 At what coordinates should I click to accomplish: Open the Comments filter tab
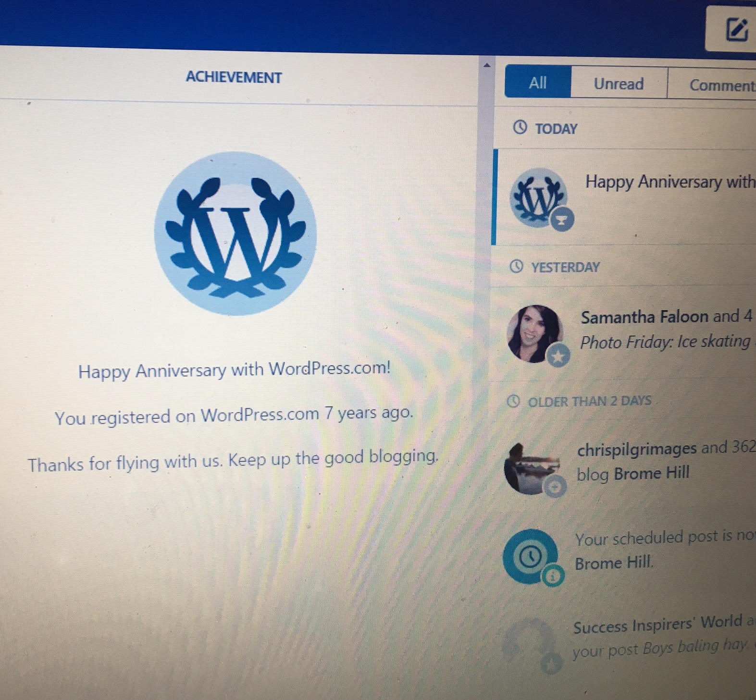pos(712,85)
